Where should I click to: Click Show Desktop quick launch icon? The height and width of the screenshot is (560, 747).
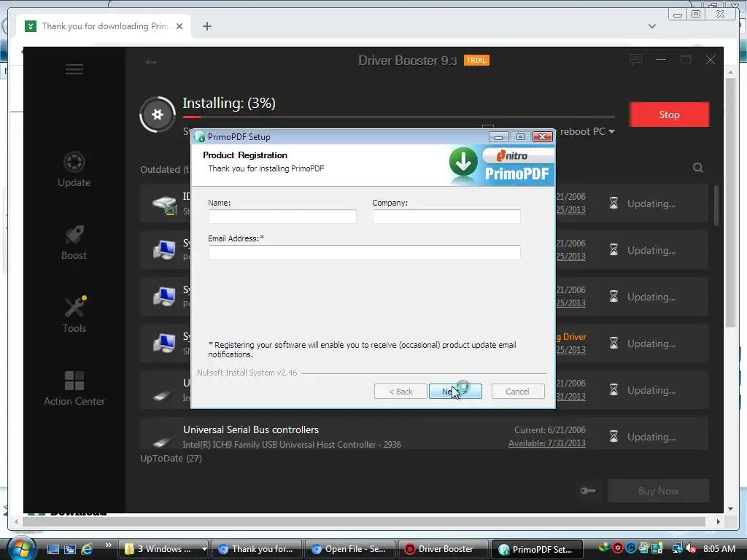(53, 549)
